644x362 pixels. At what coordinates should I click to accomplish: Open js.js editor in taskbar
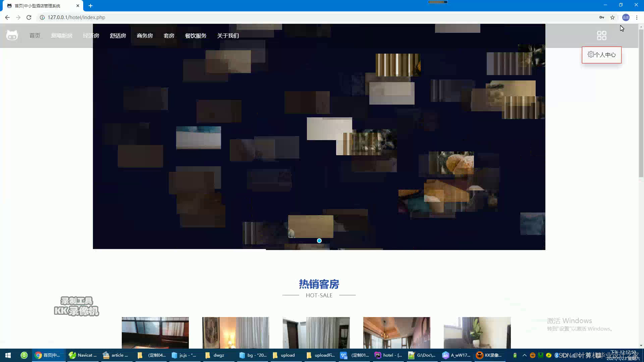point(184,355)
